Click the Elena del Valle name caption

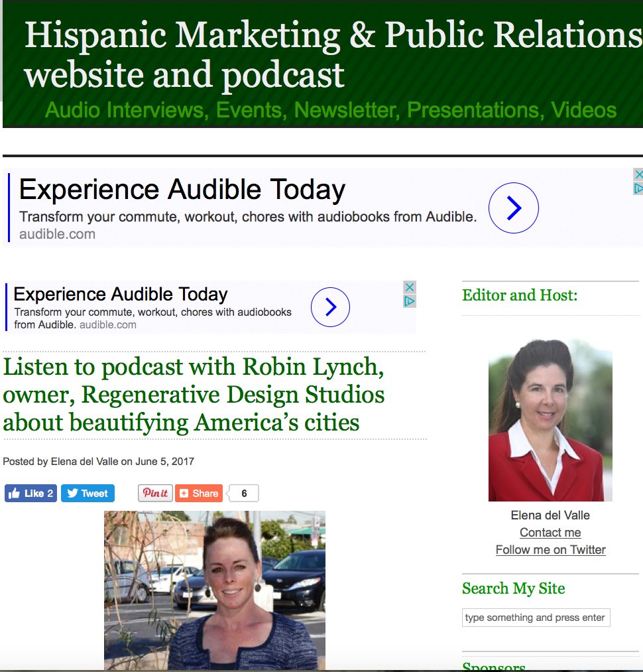click(550, 515)
